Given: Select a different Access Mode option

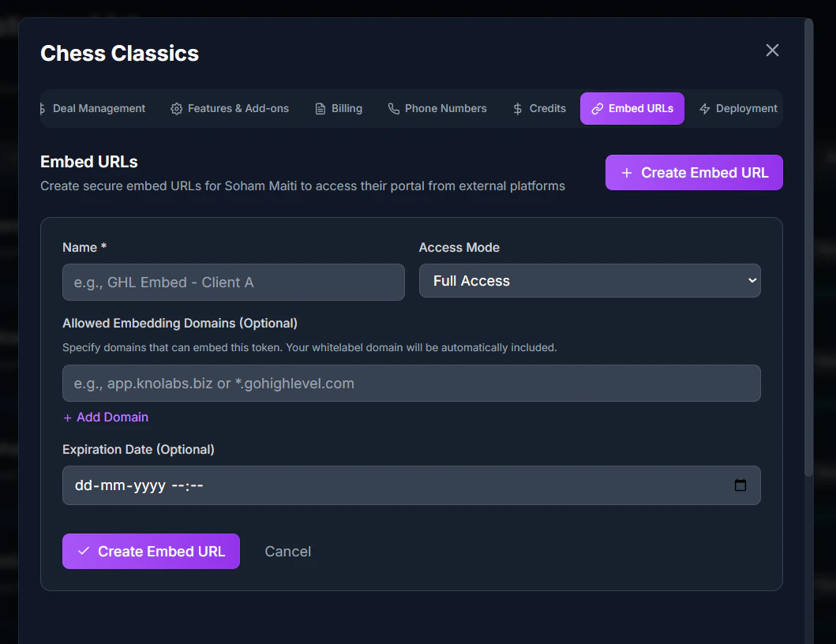Looking at the screenshot, I should tap(590, 280).
